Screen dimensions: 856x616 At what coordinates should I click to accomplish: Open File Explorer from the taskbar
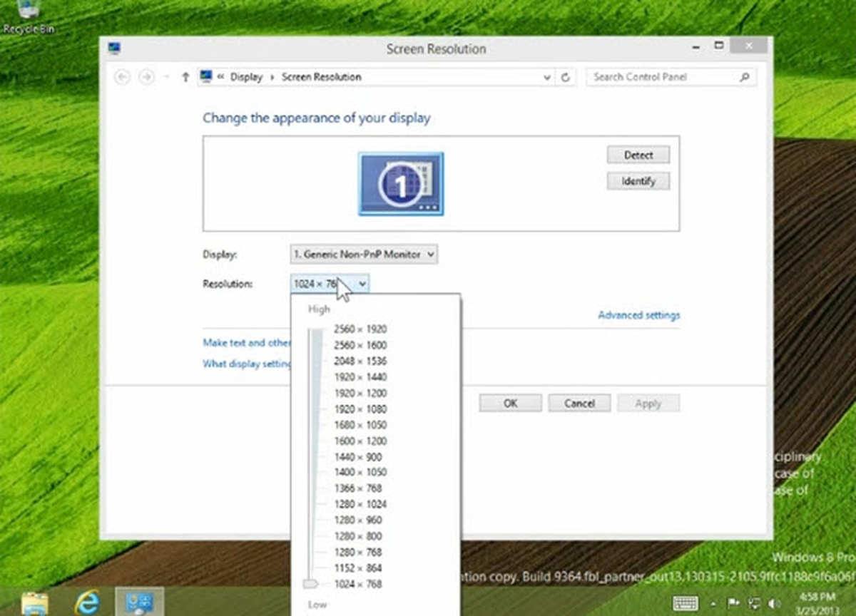tap(35, 602)
